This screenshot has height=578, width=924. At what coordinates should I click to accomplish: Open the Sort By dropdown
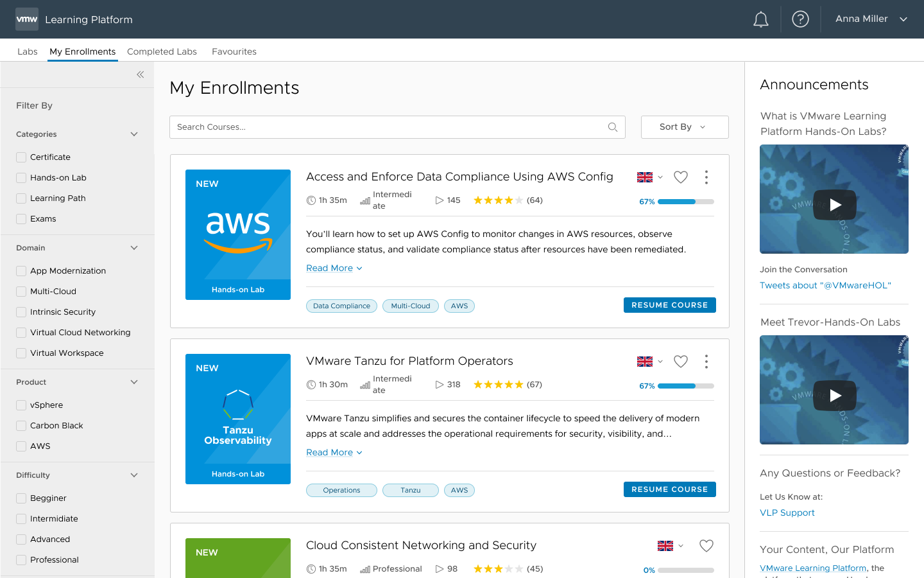coord(684,127)
